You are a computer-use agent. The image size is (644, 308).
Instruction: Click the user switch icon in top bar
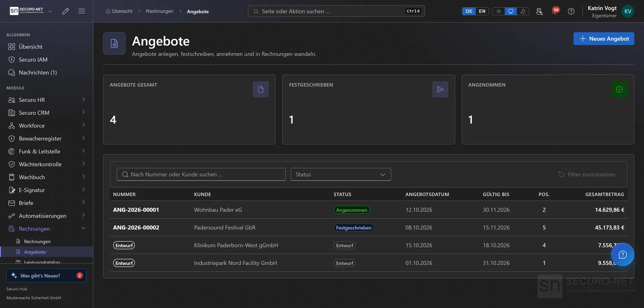point(539,11)
